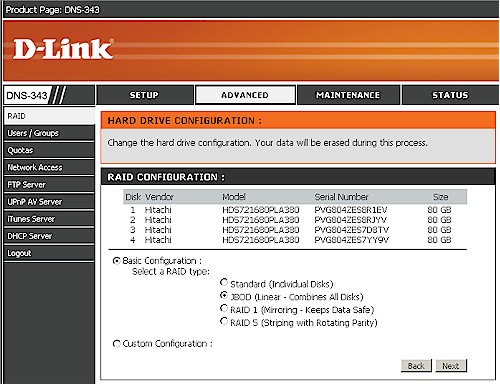This screenshot has height=385, width=500.
Task: Switch to the ADVANCED tab
Action: coord(245,95)
